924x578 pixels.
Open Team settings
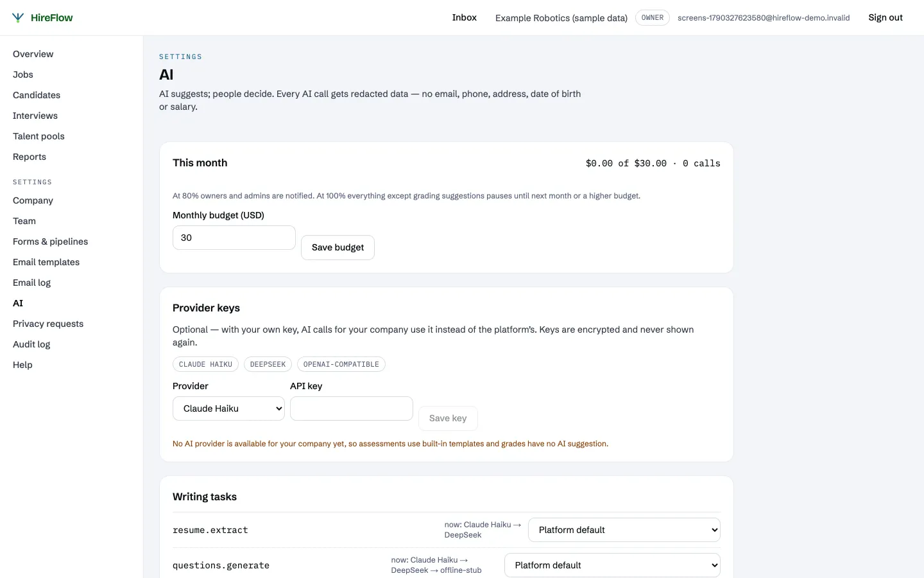point(24,221)
